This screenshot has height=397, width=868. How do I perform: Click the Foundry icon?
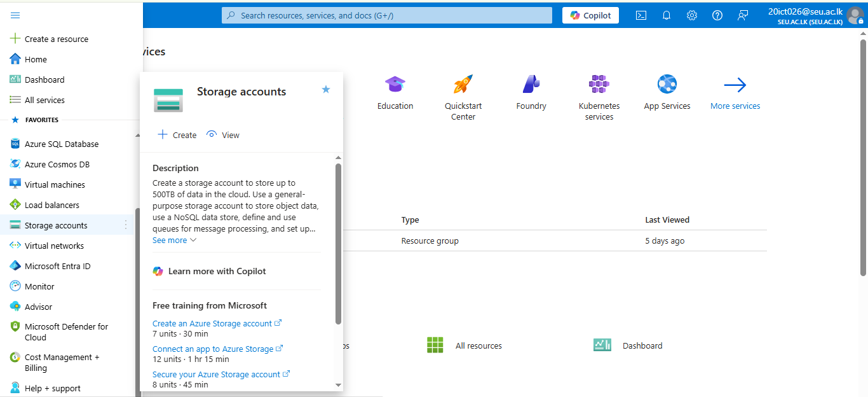click(x=531, y=84)
